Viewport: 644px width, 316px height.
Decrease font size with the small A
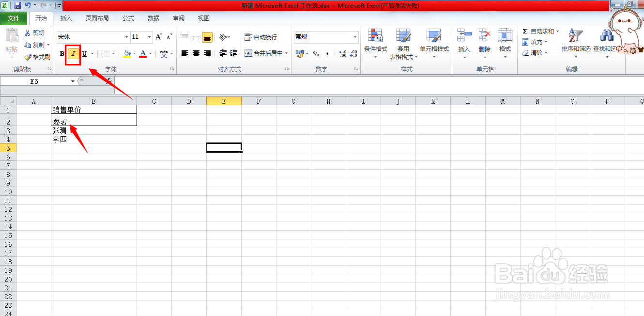pyautogui.click(x=169, y=37)
